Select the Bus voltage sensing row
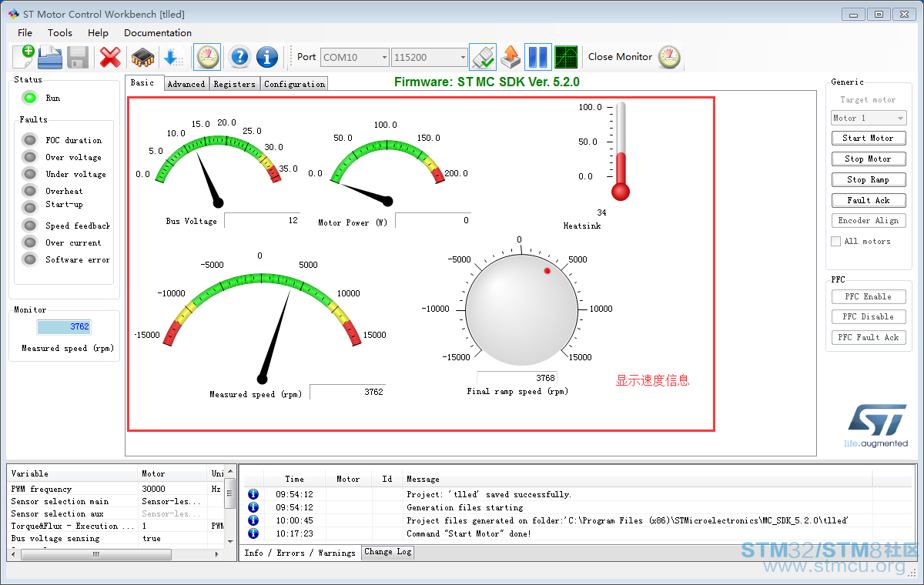 115,538
